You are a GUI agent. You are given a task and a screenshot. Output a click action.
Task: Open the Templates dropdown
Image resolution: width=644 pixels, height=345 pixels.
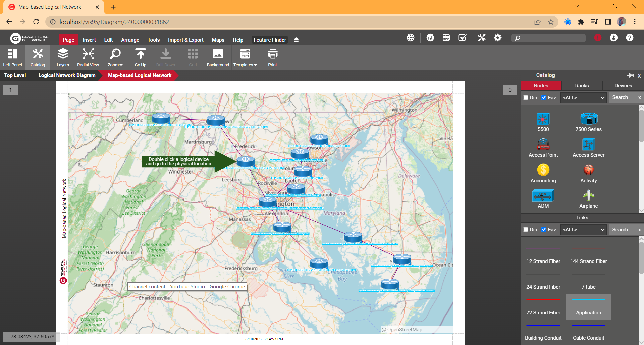click(245, 57)
